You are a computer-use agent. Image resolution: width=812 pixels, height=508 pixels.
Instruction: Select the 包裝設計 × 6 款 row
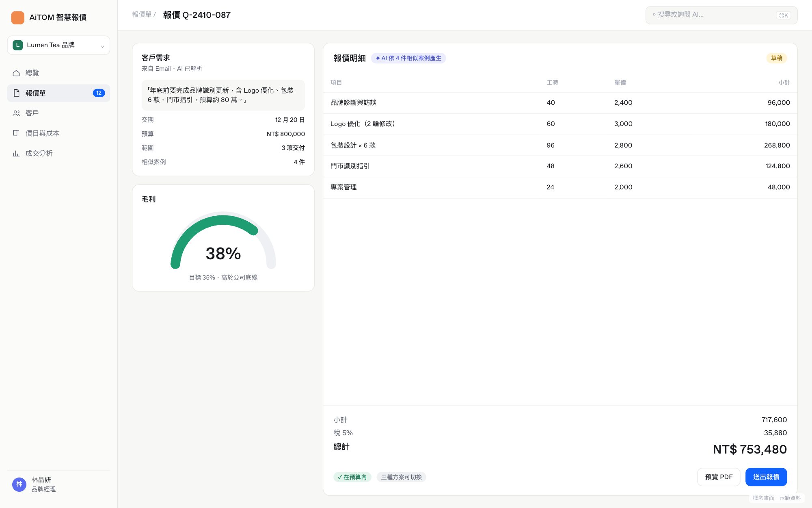pos(560,145)
